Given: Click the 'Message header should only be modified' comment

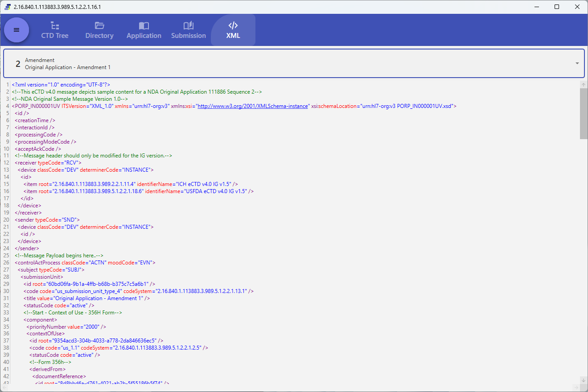Looking at the screenshot, I should 94,156.
